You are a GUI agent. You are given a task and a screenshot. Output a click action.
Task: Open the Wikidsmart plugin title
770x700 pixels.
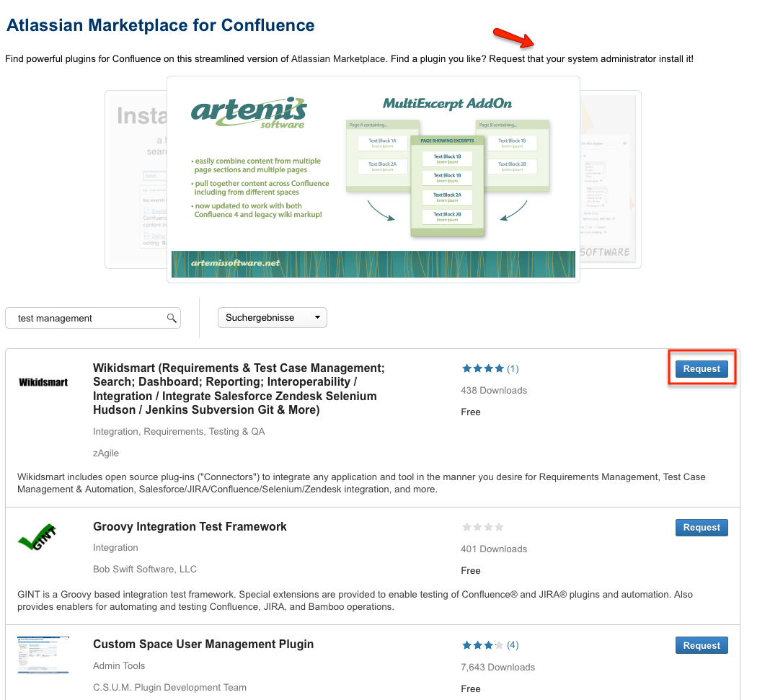(x=239, y=389)
